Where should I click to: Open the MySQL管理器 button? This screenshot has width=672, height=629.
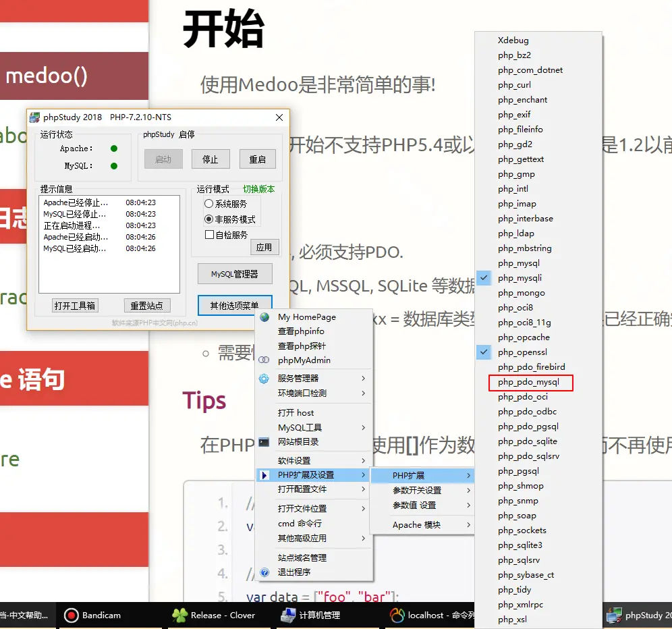pyautogui.click(x=235, y=274)
